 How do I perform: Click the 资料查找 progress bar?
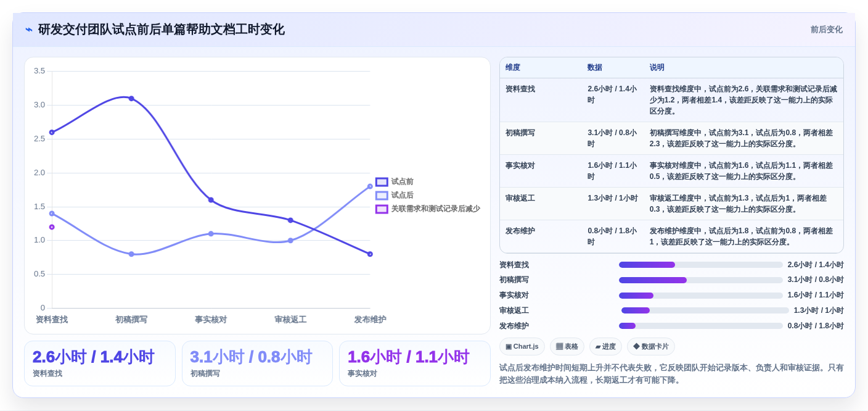pyautogui.click(x=701, y=265)
